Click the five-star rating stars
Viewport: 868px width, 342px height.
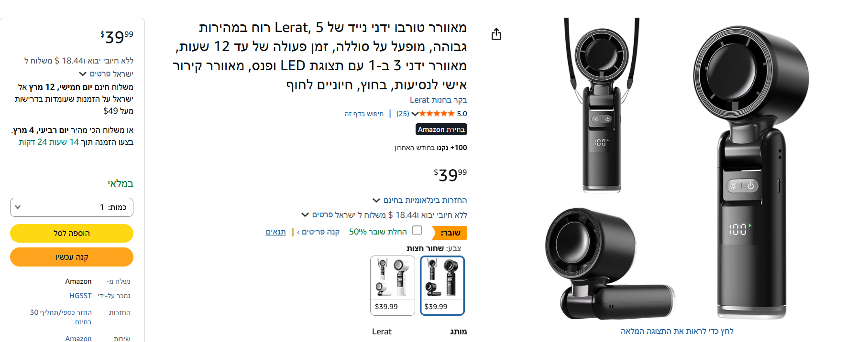(x=437, y=114)
